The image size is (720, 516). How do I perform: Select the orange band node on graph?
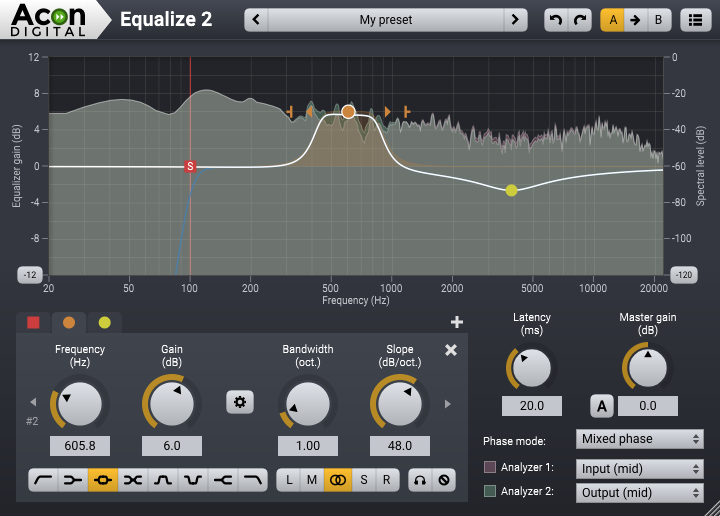348,112
